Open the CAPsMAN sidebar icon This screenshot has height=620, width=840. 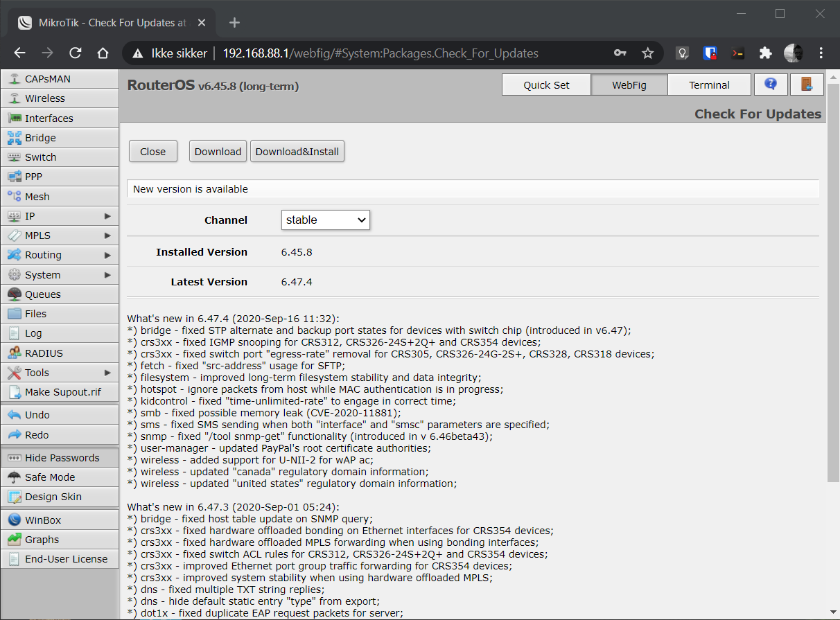(14, 79)
